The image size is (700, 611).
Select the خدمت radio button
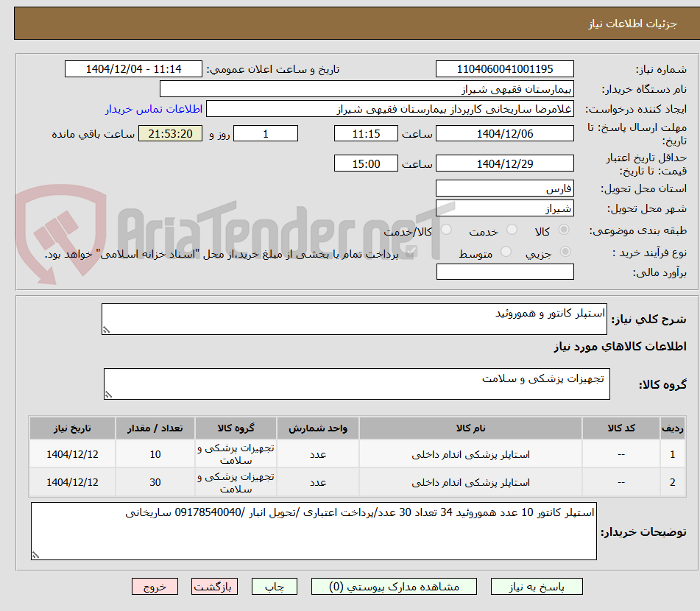coord(512,230)
